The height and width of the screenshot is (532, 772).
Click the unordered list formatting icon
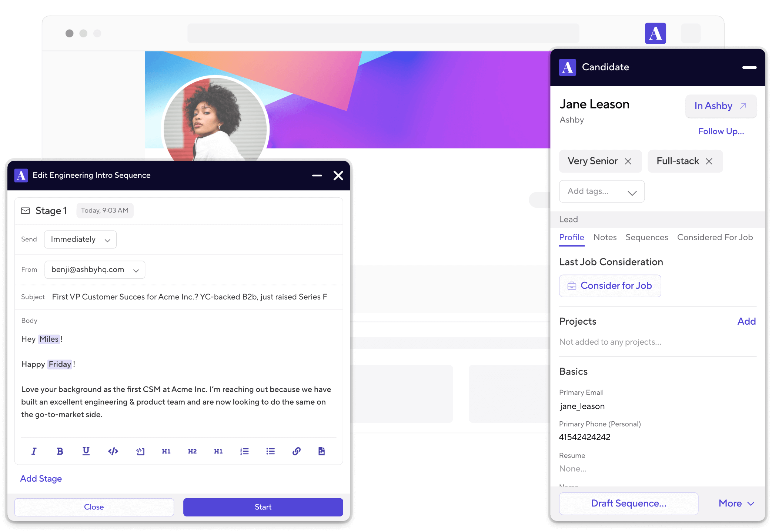[270, 451]
